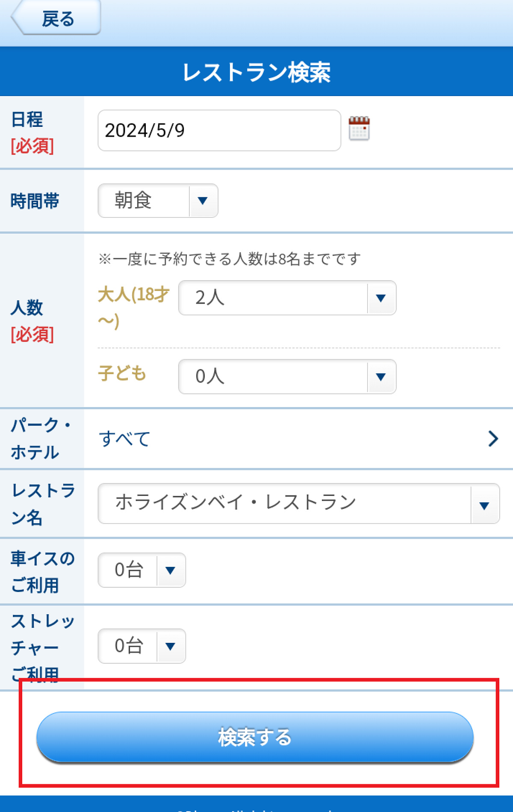The height and width of the screenshot is (812, 513).
Task: Click the レストラン検索 header bar
Action: pyautogui.click(x=256, y=71)
